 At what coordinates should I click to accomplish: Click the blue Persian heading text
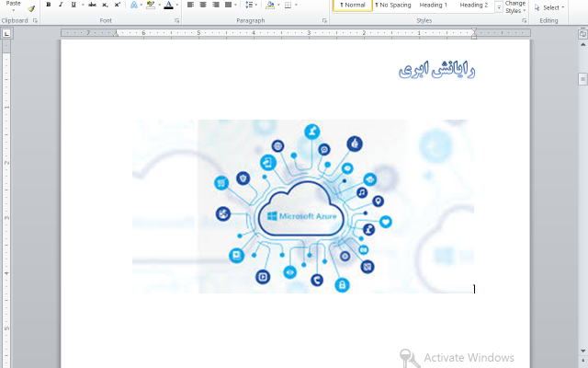(x=437, y=70)
